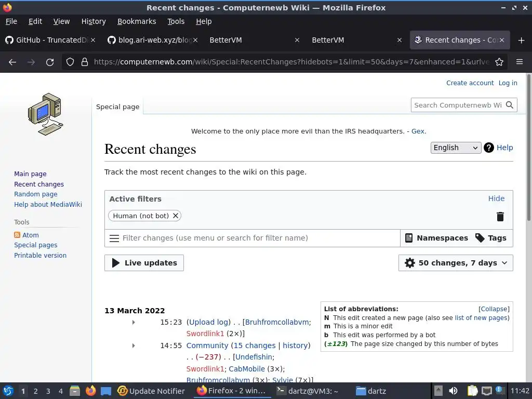Switch to workspace 2 in taskbar

click(x=35, y=391)
